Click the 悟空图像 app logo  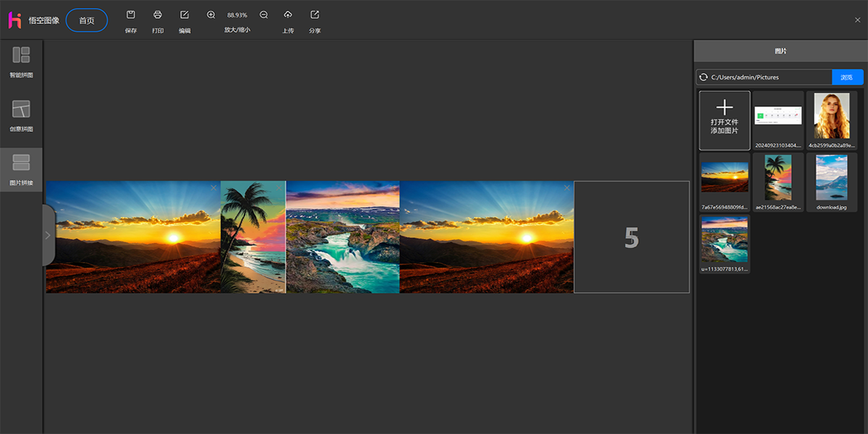pos(14,20)
